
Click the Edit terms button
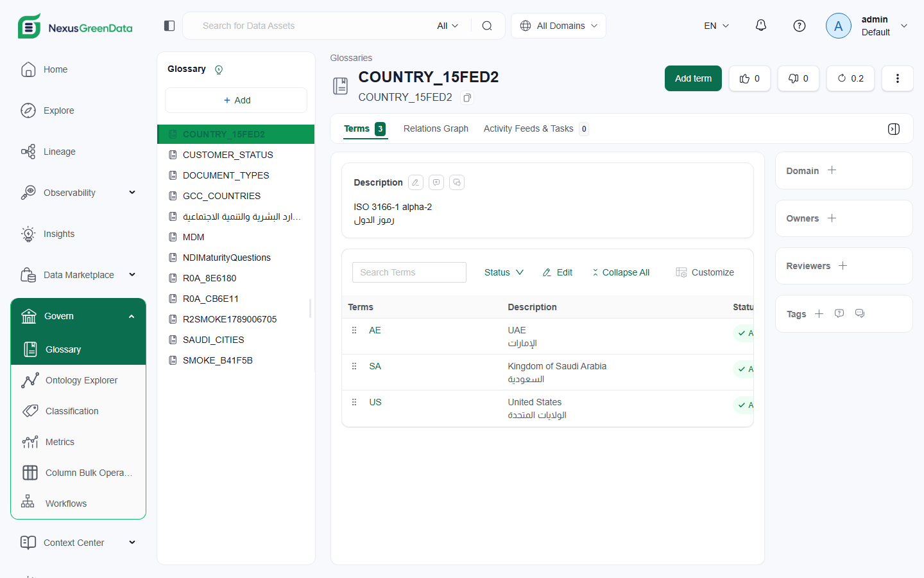tap(557, 272)
